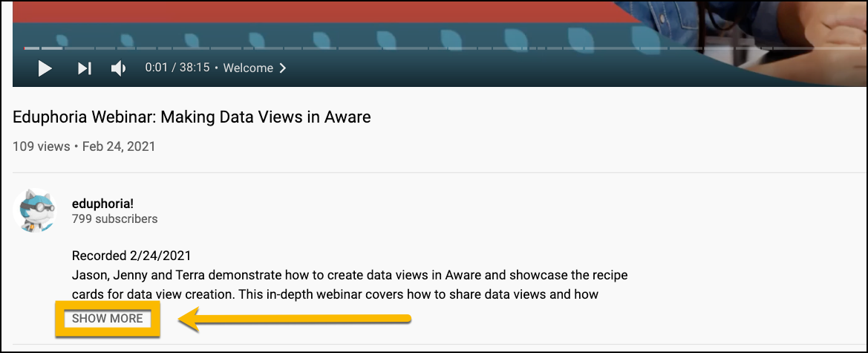Open the Welcome chapter list
The image size is (868, 353).
[x=255, y=68]
